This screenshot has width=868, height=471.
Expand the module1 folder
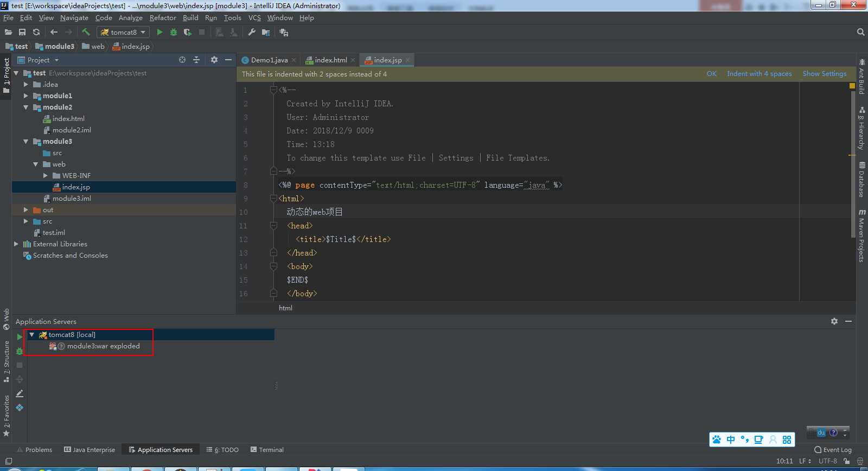(26, 96)
